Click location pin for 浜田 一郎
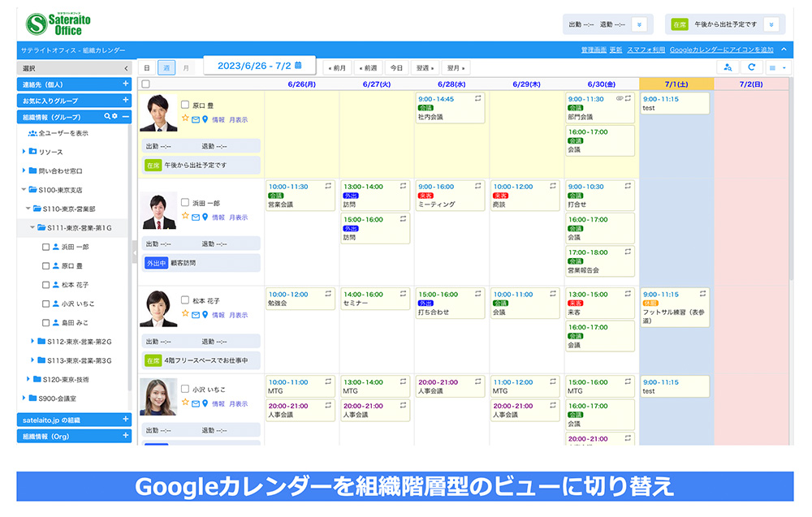This screenshot has width=812, height=517. 205,218
